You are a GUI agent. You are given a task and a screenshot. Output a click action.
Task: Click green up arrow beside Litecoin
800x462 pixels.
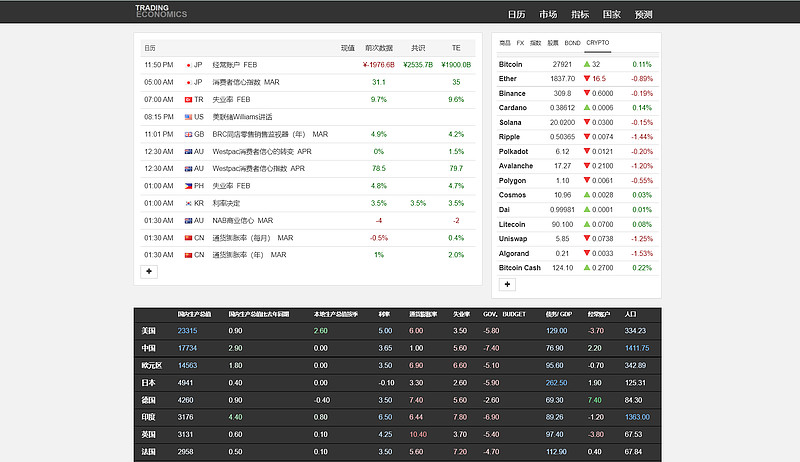point(587,224)
